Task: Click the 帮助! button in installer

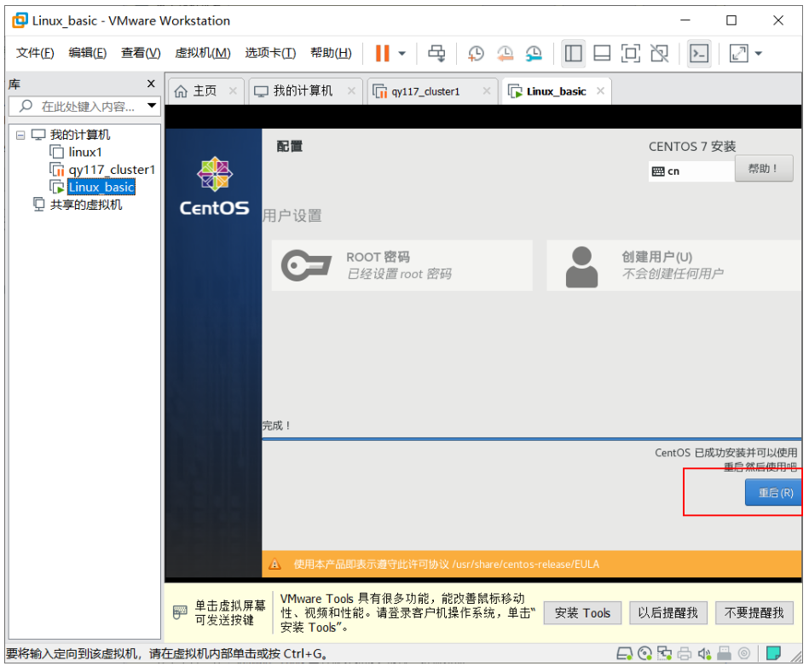Action: [764, 168]
